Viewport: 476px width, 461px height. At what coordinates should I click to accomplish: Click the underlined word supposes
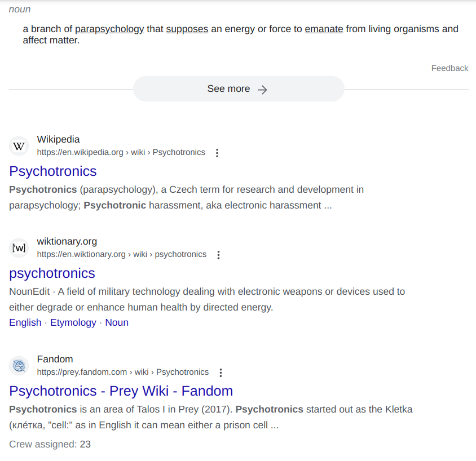tap(187, 29)
